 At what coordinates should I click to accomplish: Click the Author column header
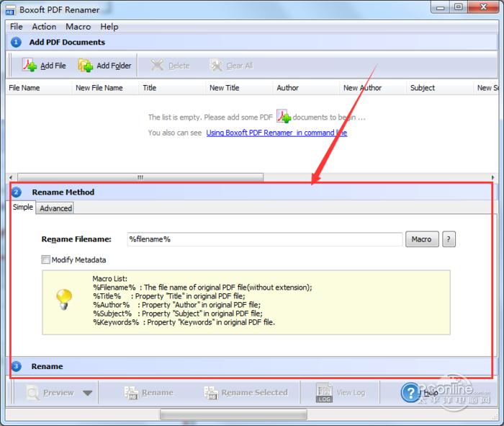point(306,88)
